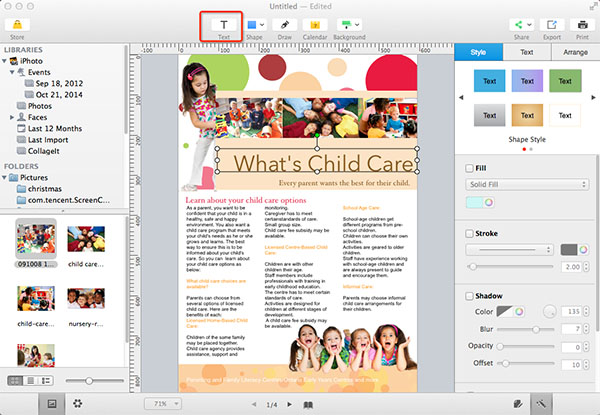This screenshot has width=600, height=415.
Task: Go to previous page arrow
Action: click(254, 404)
